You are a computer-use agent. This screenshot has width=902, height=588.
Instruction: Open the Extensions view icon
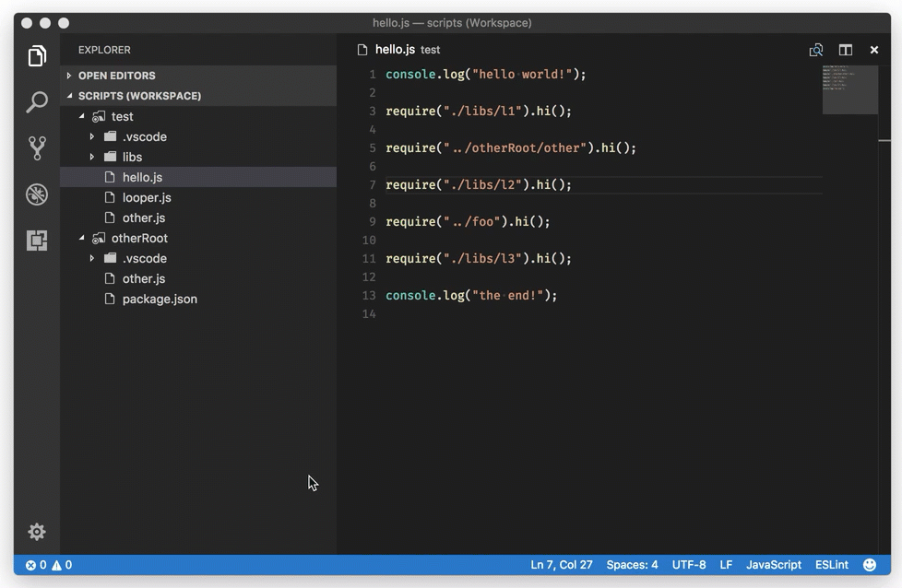[36, 241]
